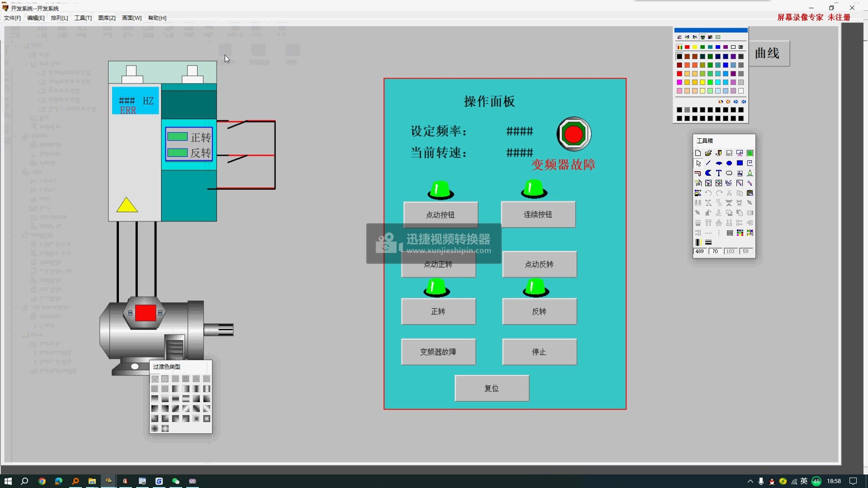Select the arrow pointer tool in toolbox
The height and width of the screenshot is (488, 868).
pos(698,163)
